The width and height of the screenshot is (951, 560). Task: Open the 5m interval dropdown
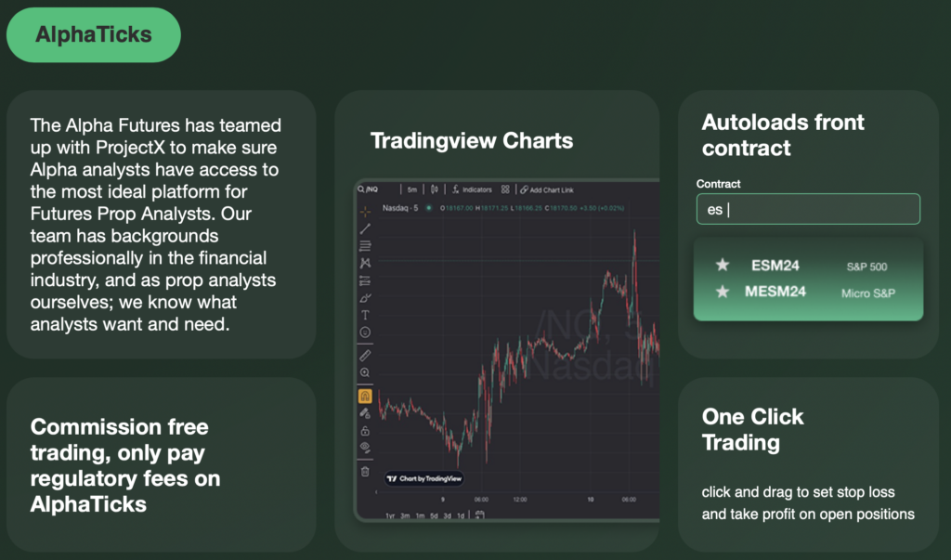click(x=412, y=189)
